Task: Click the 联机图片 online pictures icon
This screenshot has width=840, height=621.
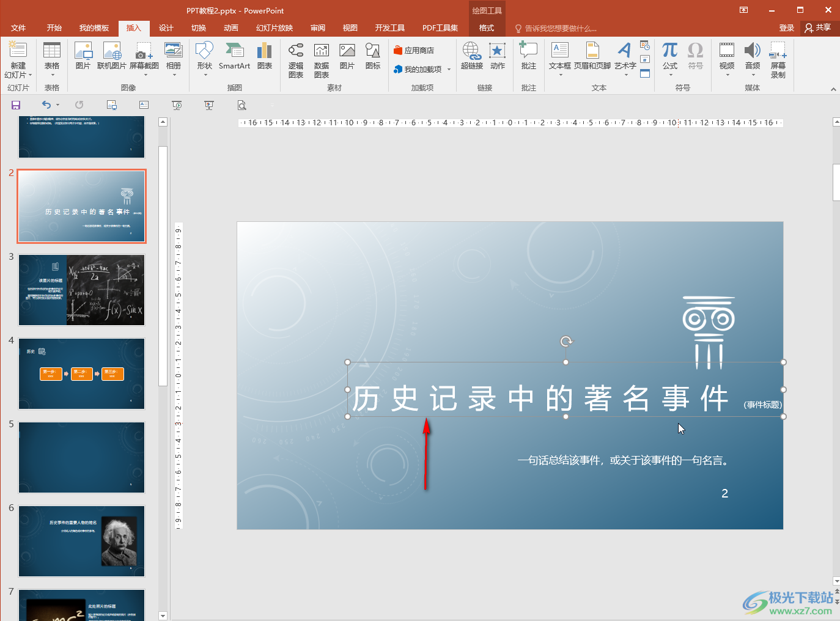Action: (112, 56)
